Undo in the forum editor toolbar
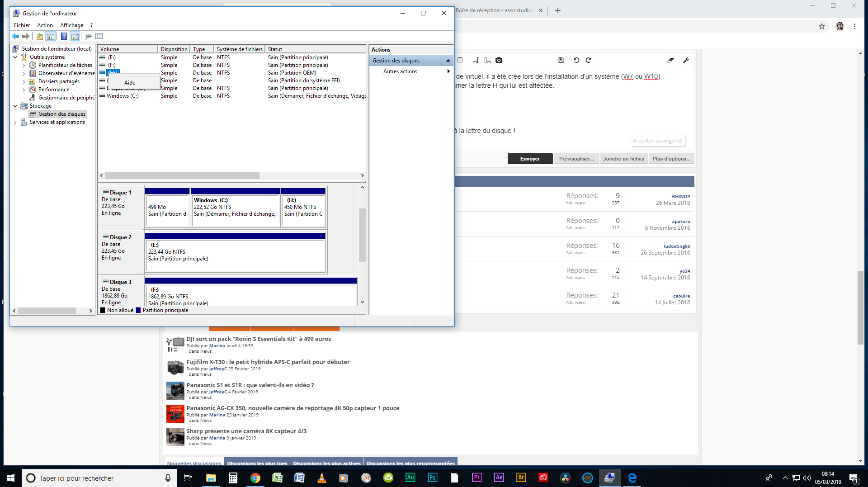Screen dimensions: 868x487 [x=576, y=60]
